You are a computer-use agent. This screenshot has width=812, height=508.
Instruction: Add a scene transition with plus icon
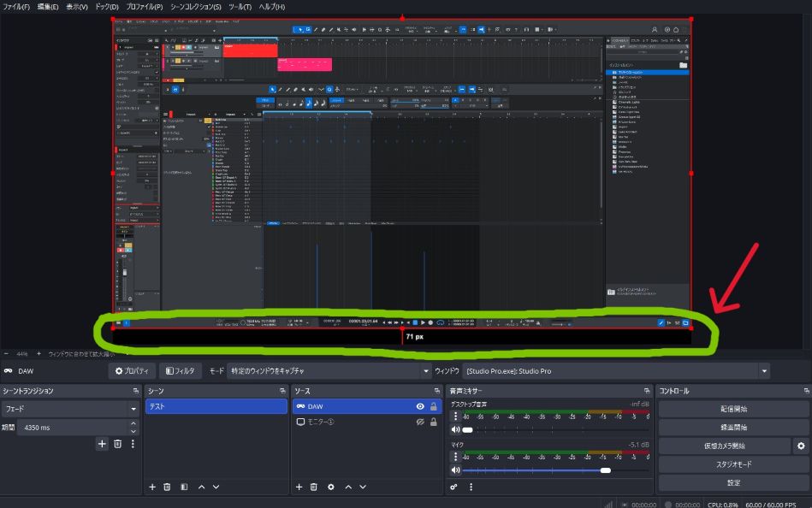tap(102, 444)
